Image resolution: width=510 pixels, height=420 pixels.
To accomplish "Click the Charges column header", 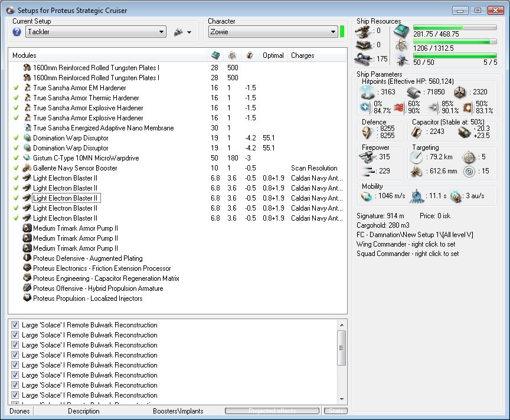I will [x=317, y=55].
